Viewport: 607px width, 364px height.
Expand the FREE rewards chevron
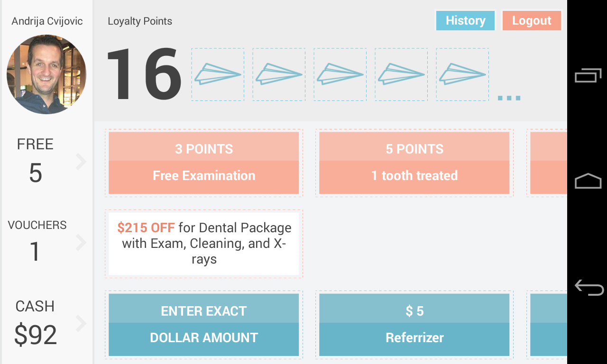click(x=81, y=162)
